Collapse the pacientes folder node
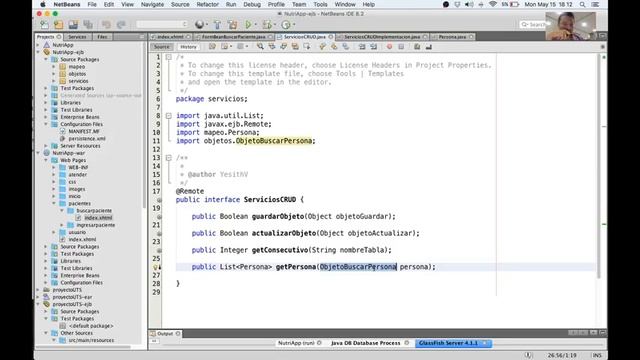The image size is (640, 360). pos(54,203)
